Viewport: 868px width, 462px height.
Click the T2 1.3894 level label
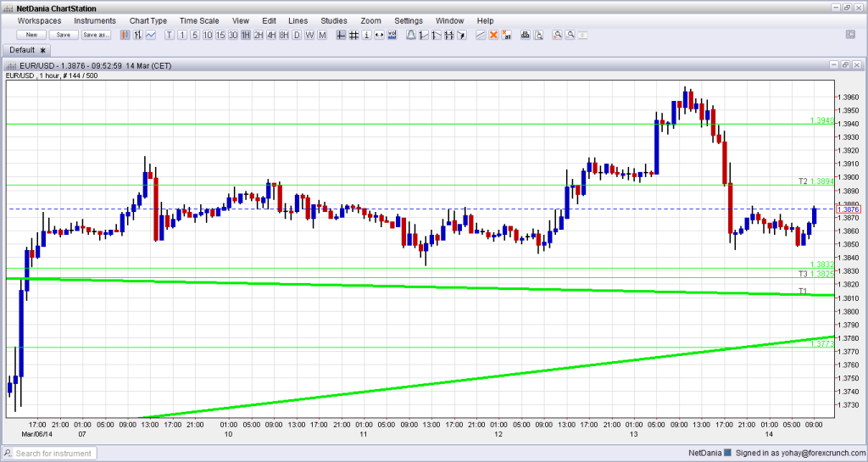click(x=815, y=181)
